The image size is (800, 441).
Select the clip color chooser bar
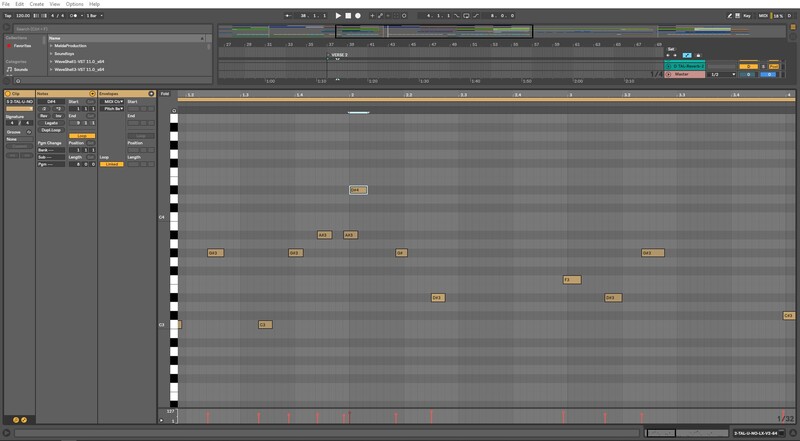18,108
